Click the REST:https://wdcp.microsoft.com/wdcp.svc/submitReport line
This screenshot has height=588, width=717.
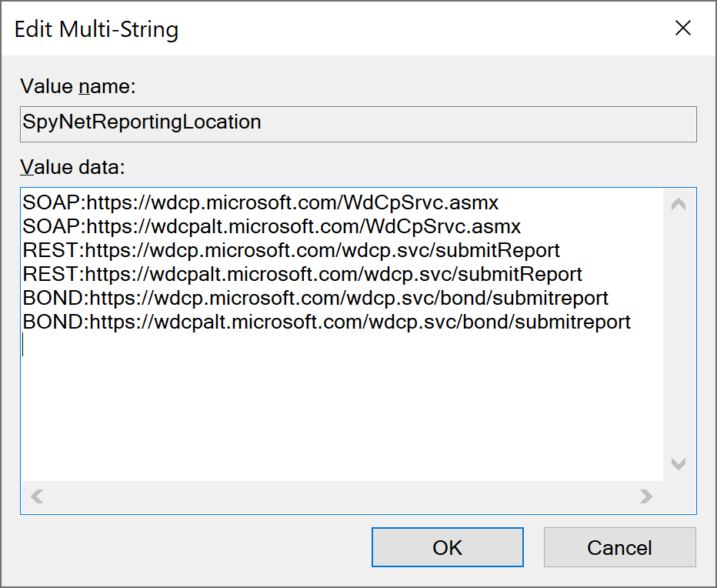[x=292, y=250]
